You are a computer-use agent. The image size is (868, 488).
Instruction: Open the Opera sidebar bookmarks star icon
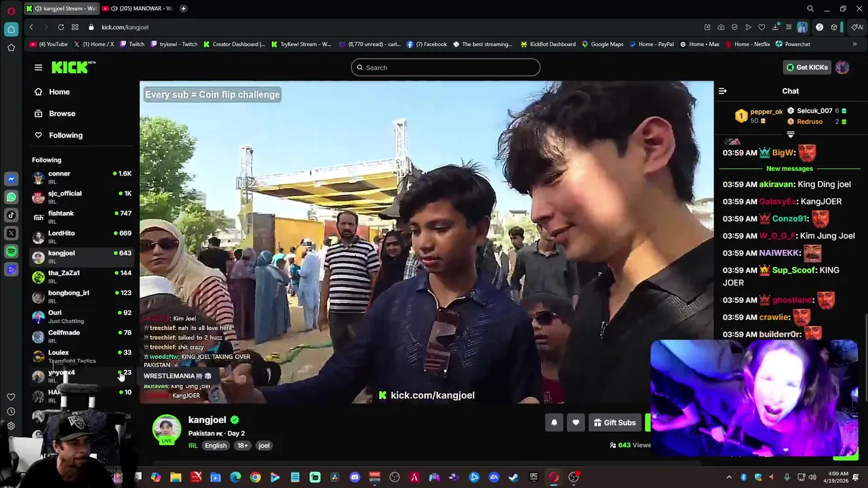pyautogui.click(x=11, y=47)
